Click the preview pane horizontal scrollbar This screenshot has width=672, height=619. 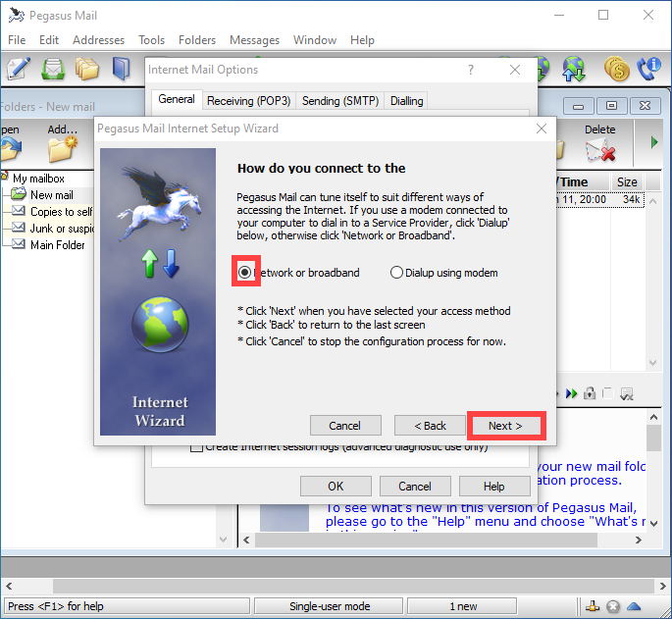426,540
